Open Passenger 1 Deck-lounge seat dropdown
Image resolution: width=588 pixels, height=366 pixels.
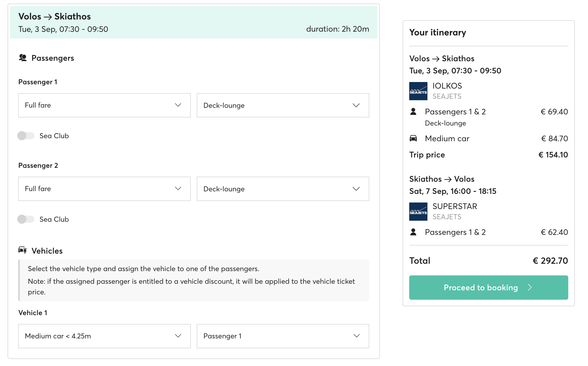[x=283, y=105]
